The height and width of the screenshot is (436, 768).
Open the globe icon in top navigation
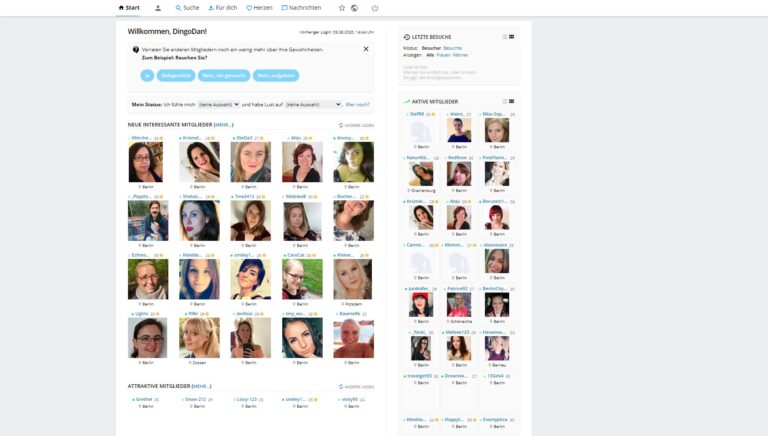pyautogui.click(x=355, y=8)
